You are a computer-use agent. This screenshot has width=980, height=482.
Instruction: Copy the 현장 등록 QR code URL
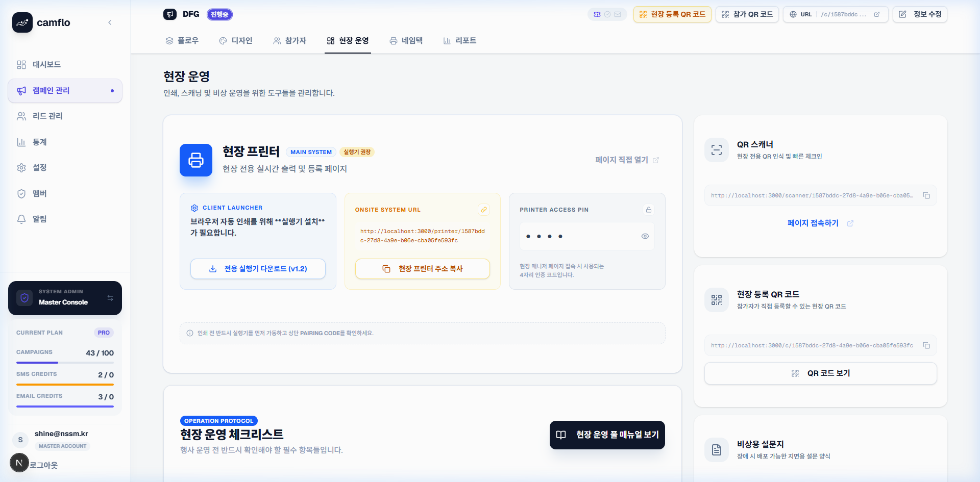pos(926,346)
